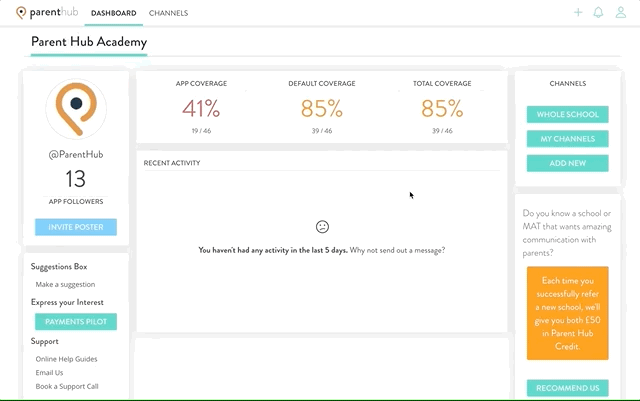The width and height of the screenshot is (640, 401).
Task: Click the Email Us link
Action: [x=49, y=372]
